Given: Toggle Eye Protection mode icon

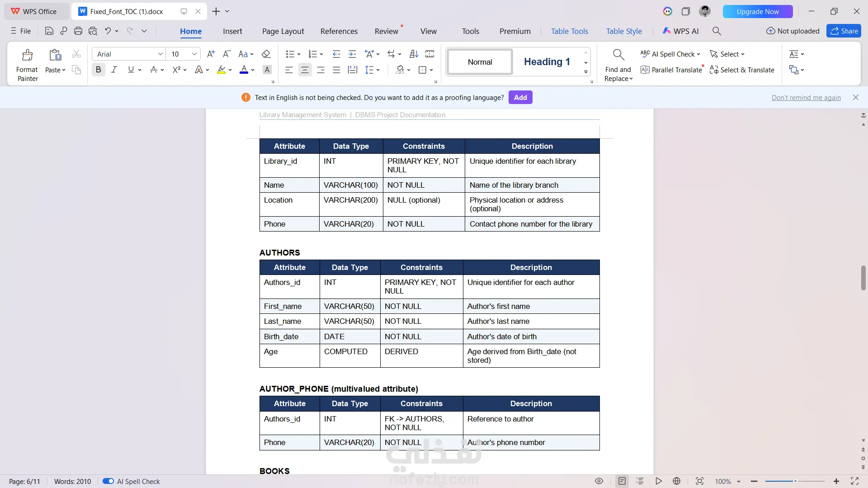Looking at the screenshot, I should pos(599,481).
